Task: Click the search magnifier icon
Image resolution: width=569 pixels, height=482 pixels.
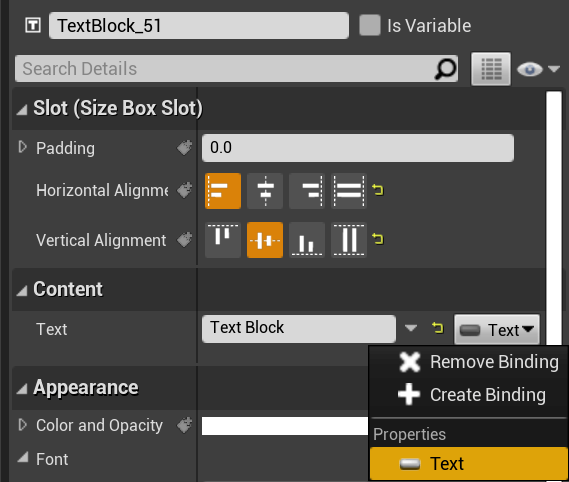Action: (x=445, y=69)
